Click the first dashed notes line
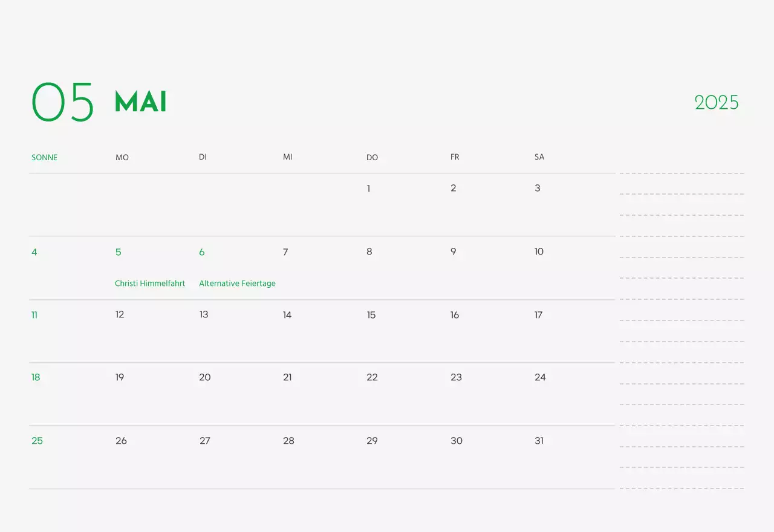774x532 pixels. pos(681,174)
